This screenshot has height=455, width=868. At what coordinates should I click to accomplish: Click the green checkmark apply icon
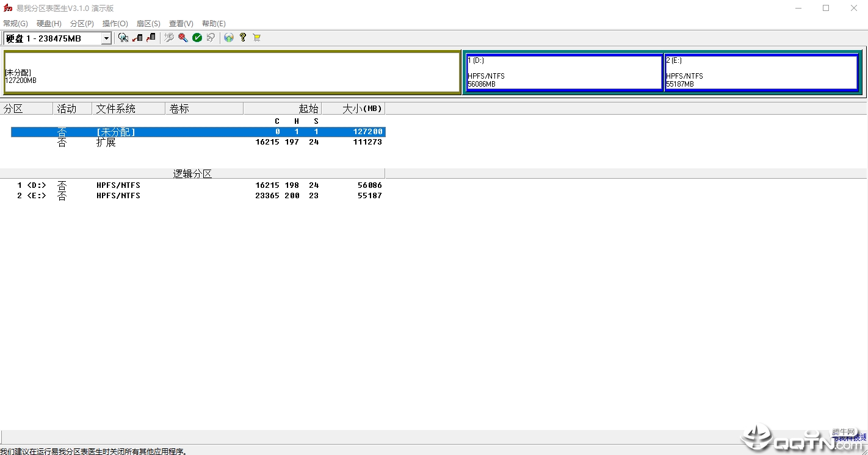(x=197, y=38)
